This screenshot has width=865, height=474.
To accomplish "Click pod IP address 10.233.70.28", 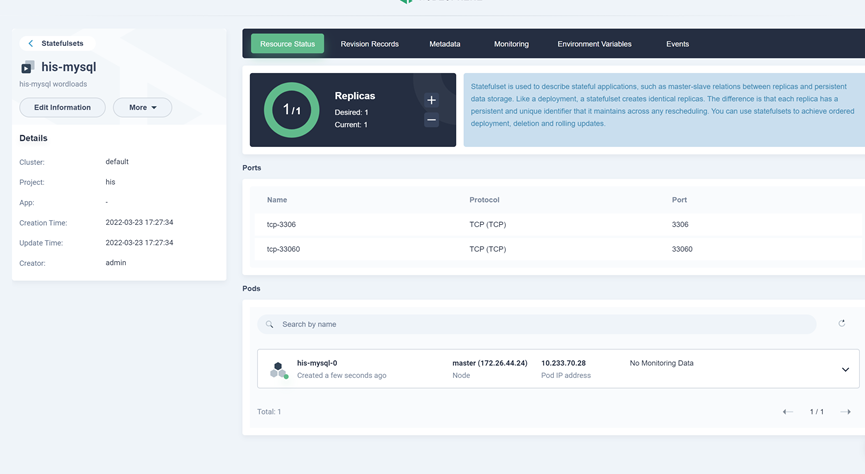I will (x=563, y=363).
